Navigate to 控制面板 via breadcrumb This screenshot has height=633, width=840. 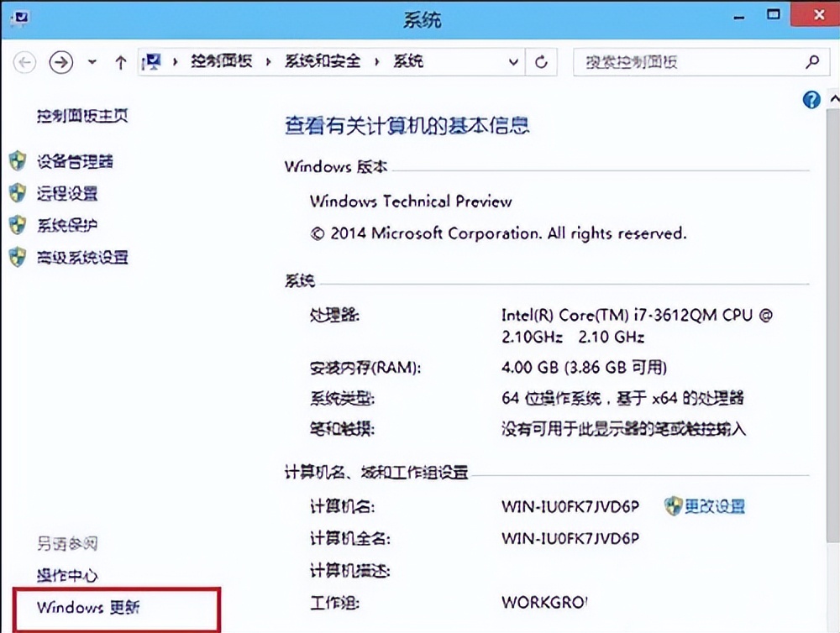pos(221,61)
